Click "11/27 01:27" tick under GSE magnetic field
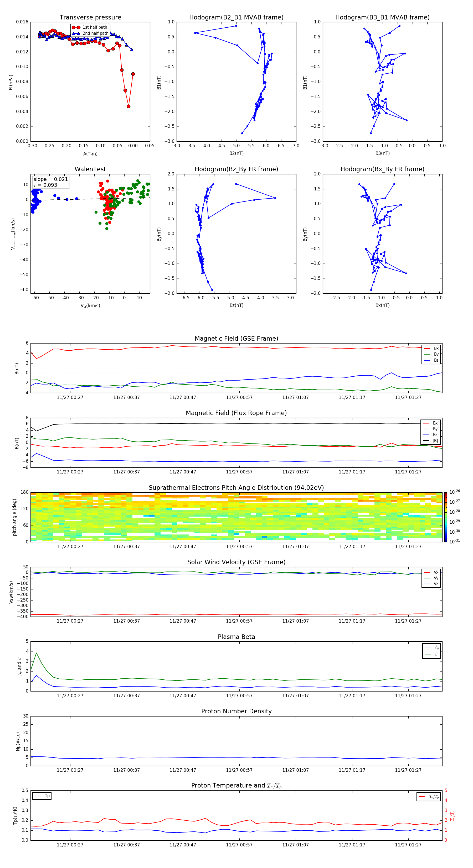Screen dimensions: 473x868 coord(408,398)
